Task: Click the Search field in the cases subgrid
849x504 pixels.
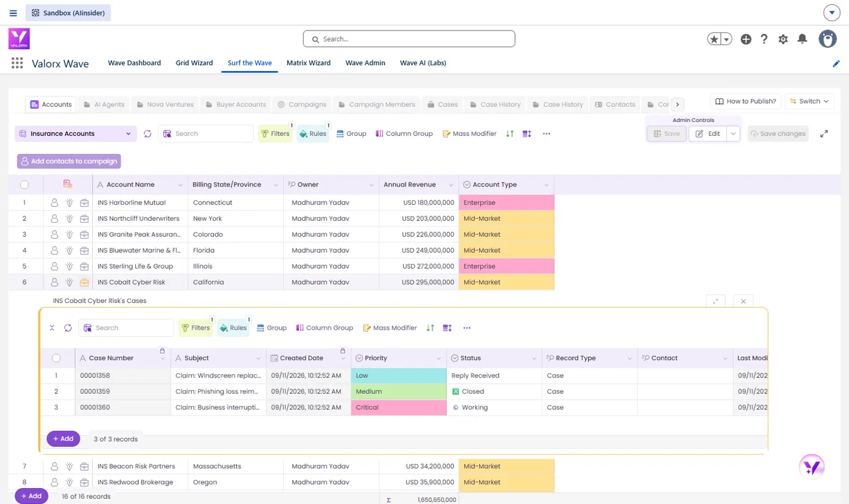Action: [x=126, y=328]
